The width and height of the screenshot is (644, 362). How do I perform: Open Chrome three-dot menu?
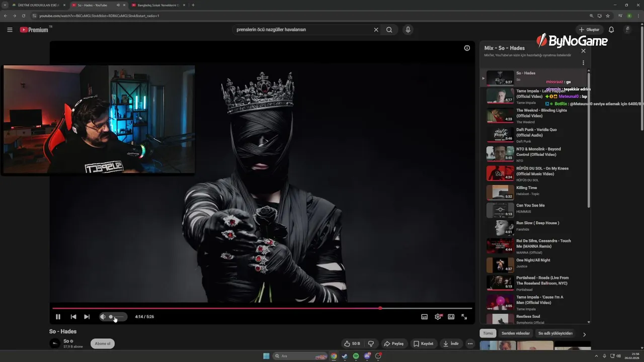coord(638,16)
